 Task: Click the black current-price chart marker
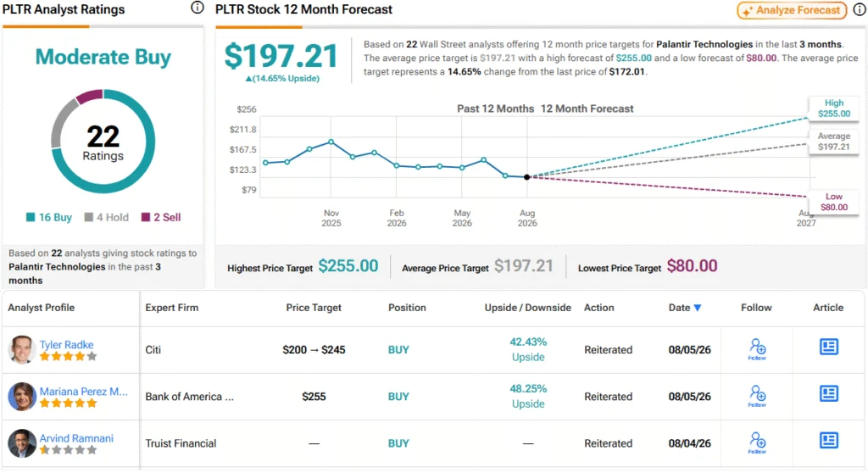pos(527,177)
